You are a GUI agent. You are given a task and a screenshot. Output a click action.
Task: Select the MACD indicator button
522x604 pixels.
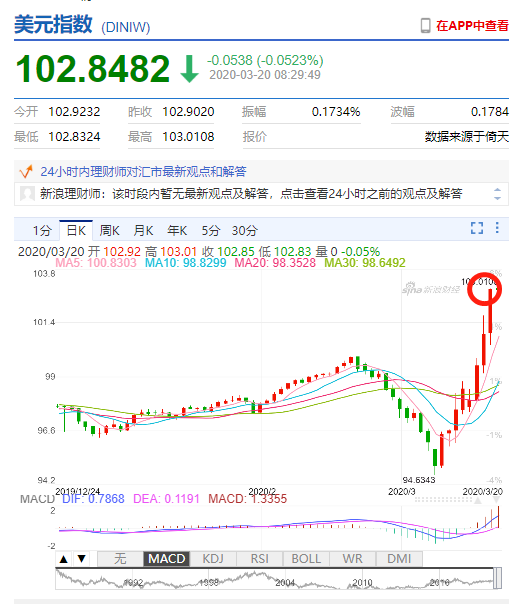pos(166,559)
